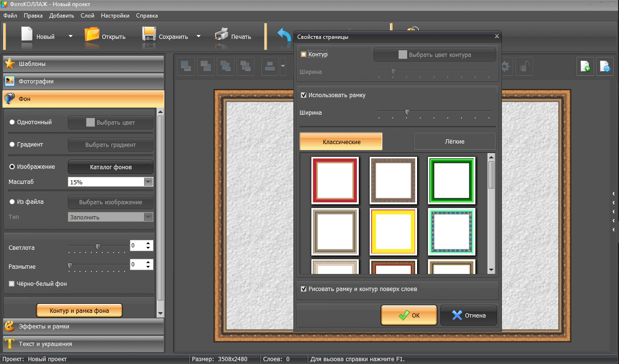The width and height of the screenshot is (619, 364).
Task: Select the yellow frame thumbnail
Action: 393,231
